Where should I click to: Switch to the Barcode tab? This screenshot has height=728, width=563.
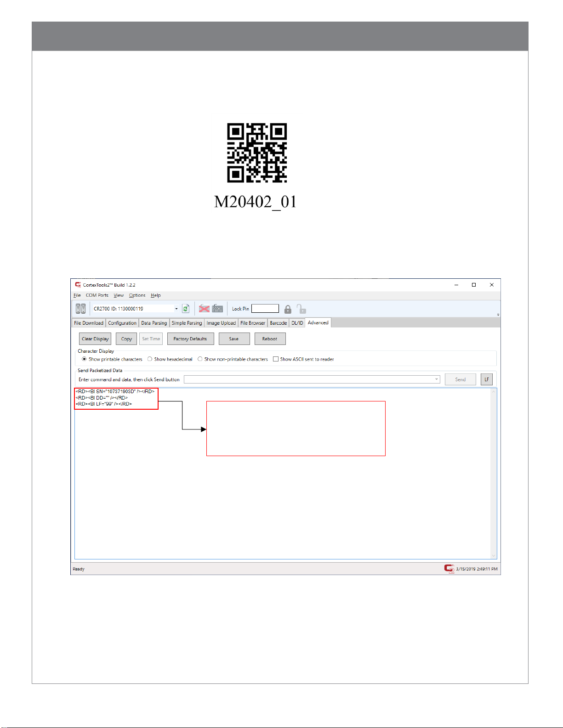[x=278, y=323]
